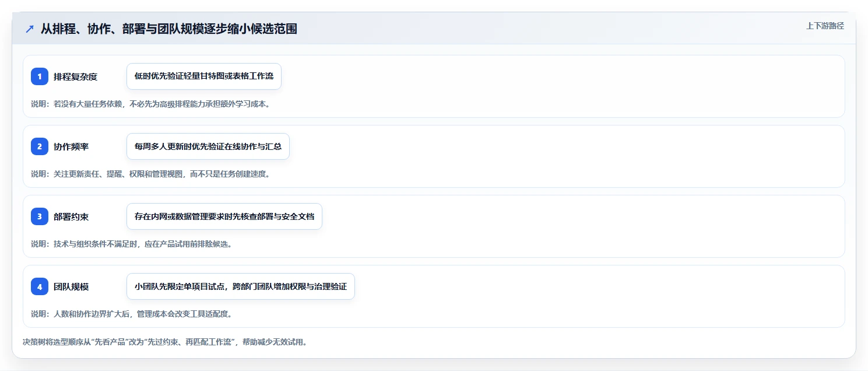Click the 部署约束 step label

point(71,216)
